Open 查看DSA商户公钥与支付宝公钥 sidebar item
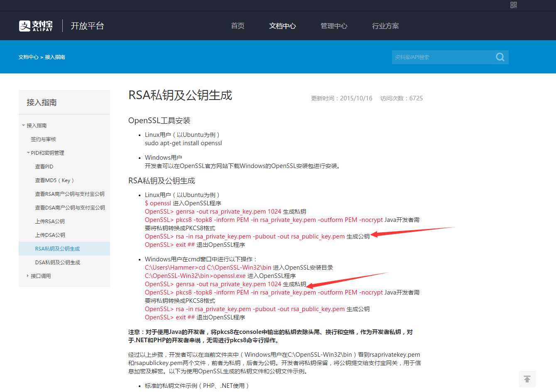Image resolution: width=556 pixels, height=392 pixels. click(x=70, y=207)
